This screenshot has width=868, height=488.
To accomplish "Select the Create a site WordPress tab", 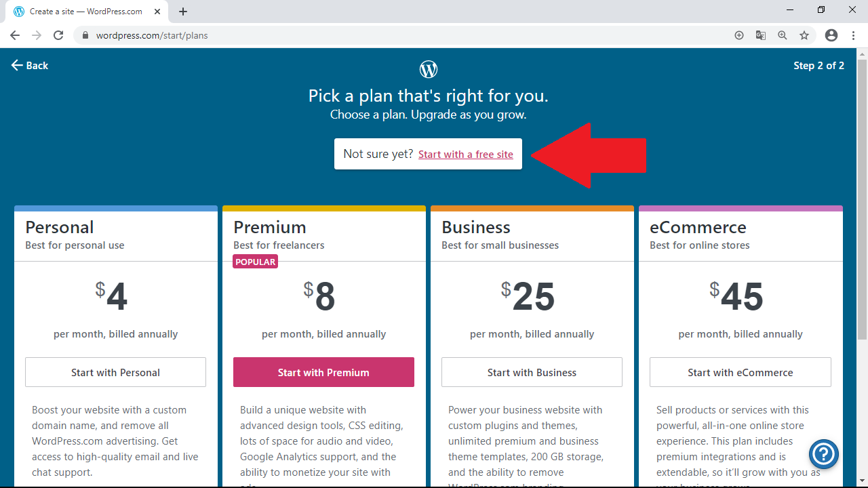I will [86, 12].
